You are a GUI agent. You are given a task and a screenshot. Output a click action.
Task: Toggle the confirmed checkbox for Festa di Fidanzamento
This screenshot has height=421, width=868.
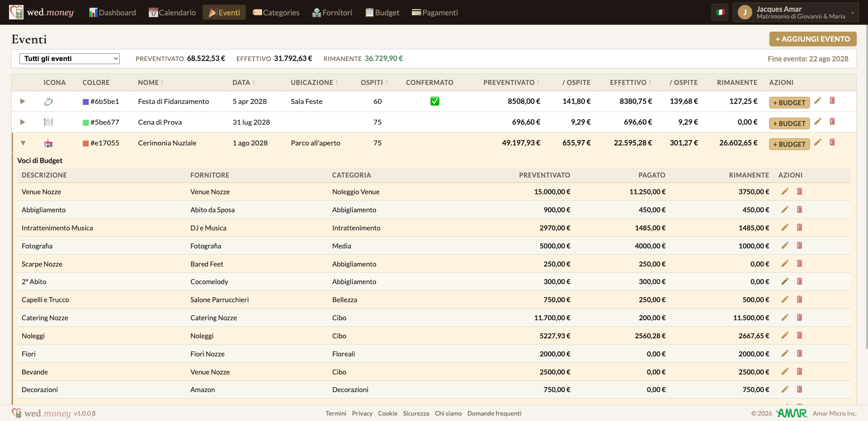[x=435, y=101]
